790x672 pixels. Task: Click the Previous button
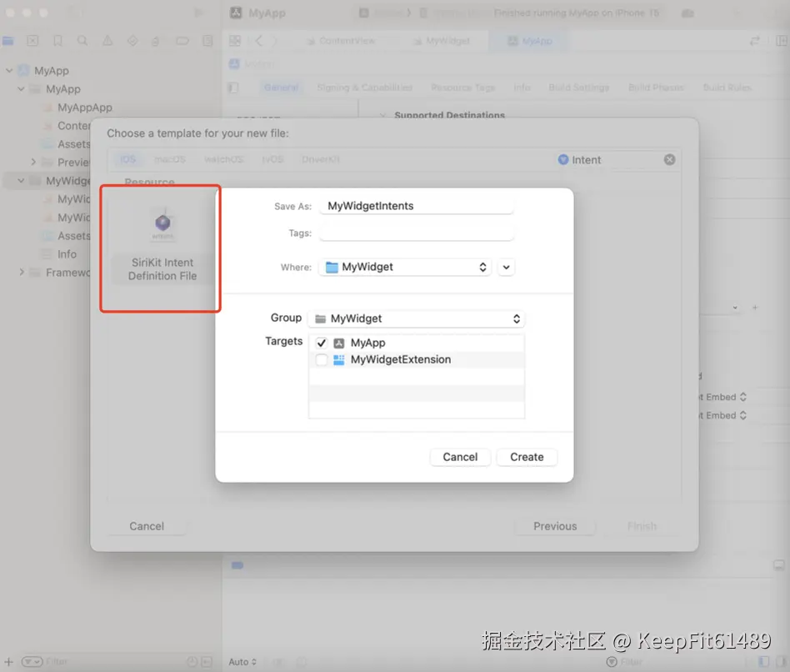coord(555,526)
